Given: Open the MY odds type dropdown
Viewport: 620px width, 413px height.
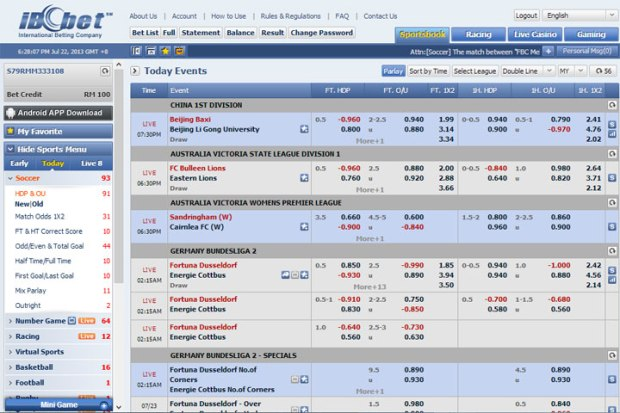Looking at the screenshot, I should pyautogui.click(x=571, y=71).
